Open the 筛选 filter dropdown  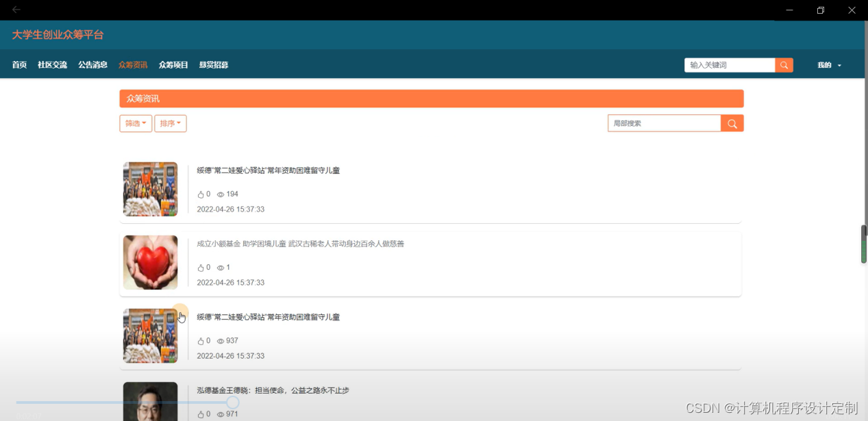point(136,123)
